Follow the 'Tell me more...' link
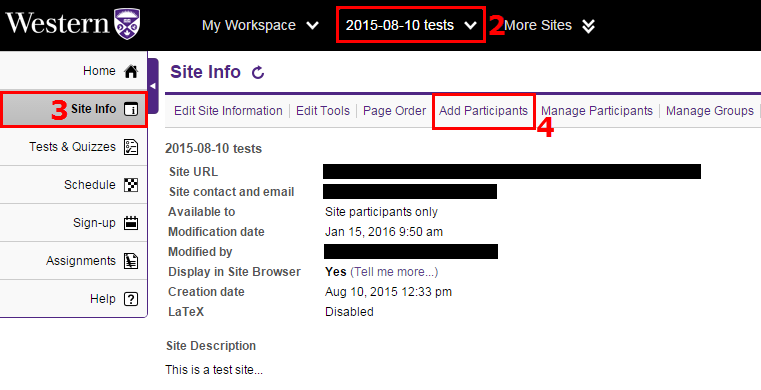 point(394,272)
